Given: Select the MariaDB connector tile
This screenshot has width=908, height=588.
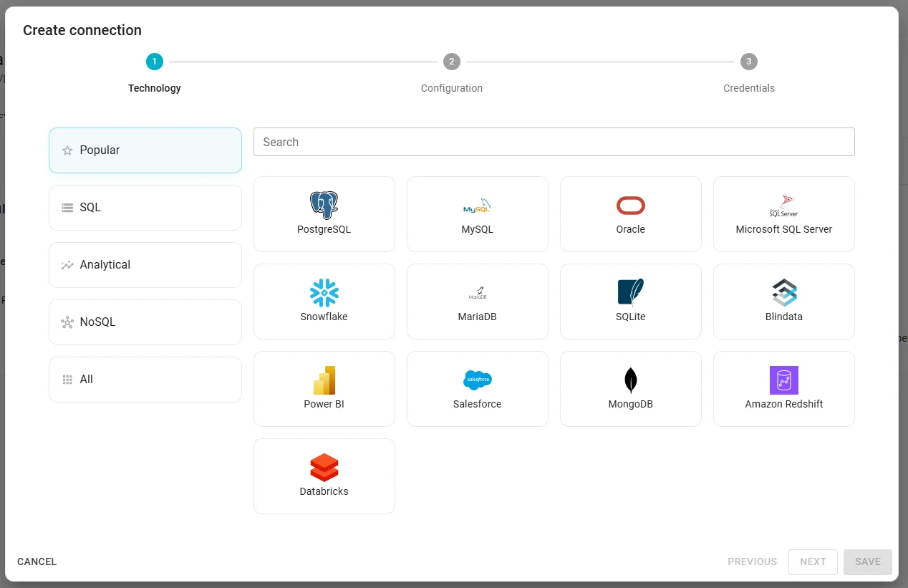Looking at the screenshot, I should pyautogui.click(x=477, y=302).
